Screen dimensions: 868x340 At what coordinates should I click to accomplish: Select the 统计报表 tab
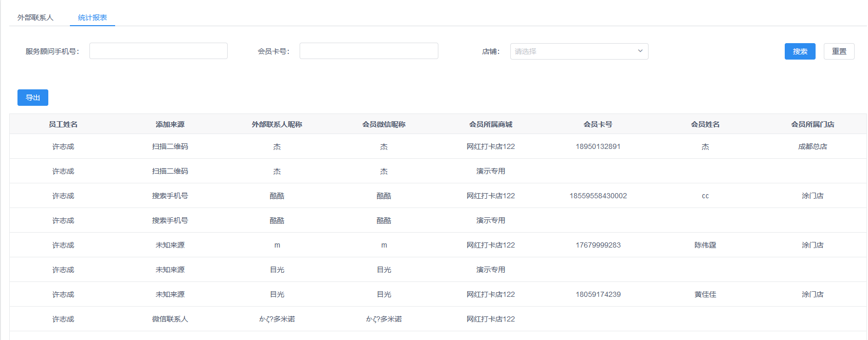(93, 17)
